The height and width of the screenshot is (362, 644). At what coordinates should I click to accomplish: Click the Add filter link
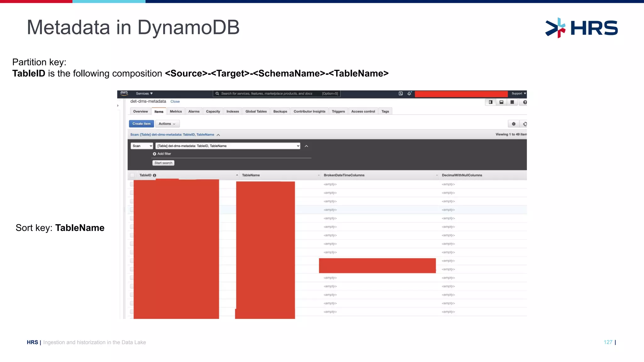(164, 154)
